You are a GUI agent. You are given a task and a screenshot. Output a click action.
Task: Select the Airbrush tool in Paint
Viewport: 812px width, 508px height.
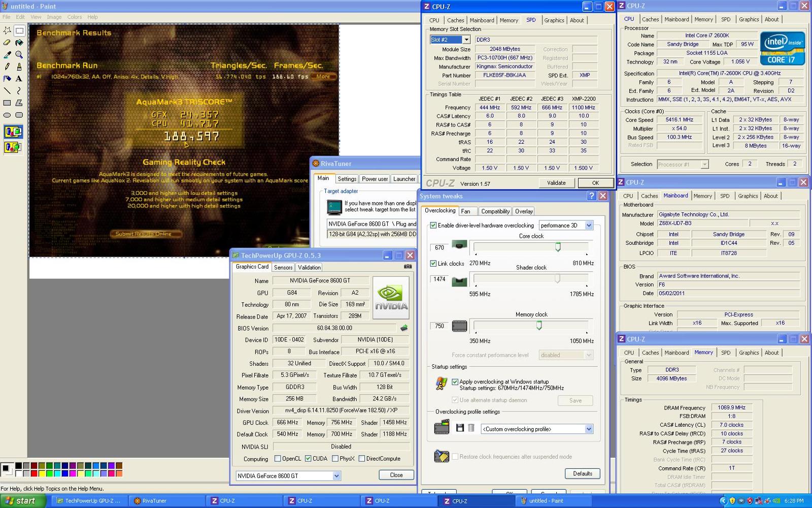click(x=7, y=79)
